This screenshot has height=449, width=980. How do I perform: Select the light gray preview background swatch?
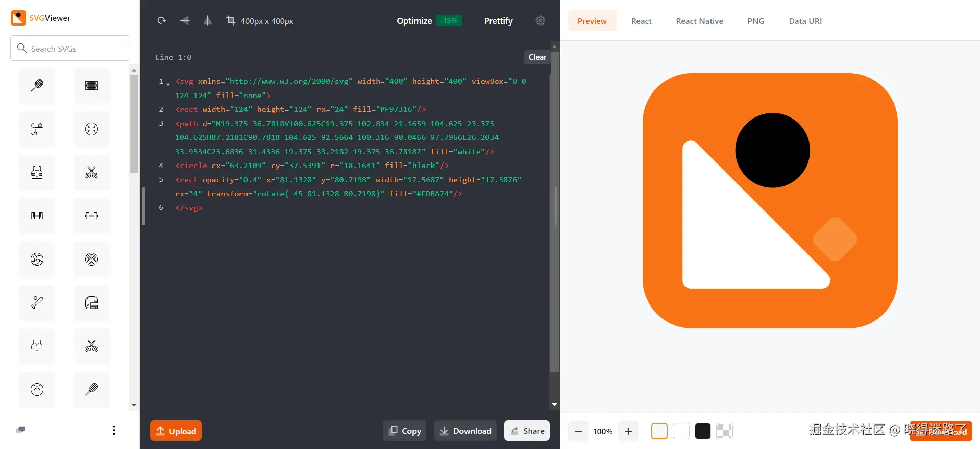[659, 431]
